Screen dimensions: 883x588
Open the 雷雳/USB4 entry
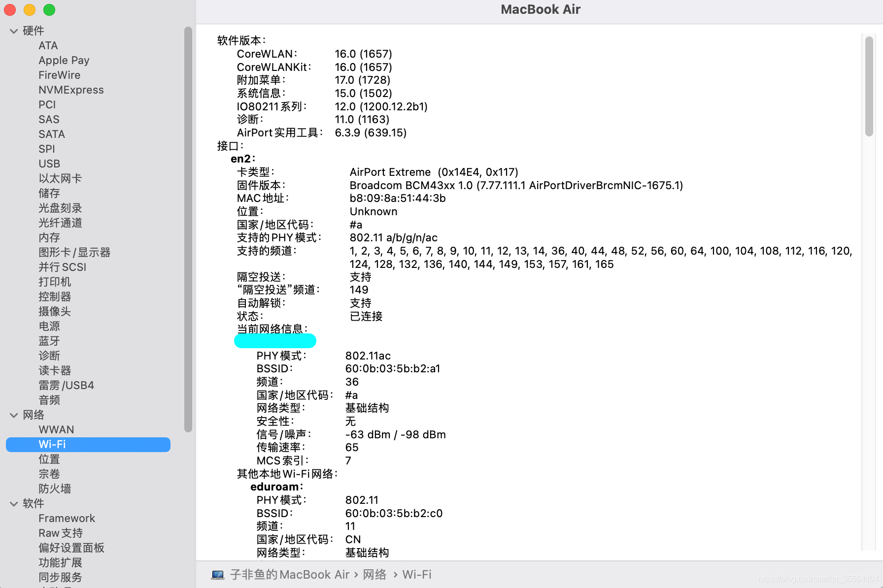(x=67, y=386)
